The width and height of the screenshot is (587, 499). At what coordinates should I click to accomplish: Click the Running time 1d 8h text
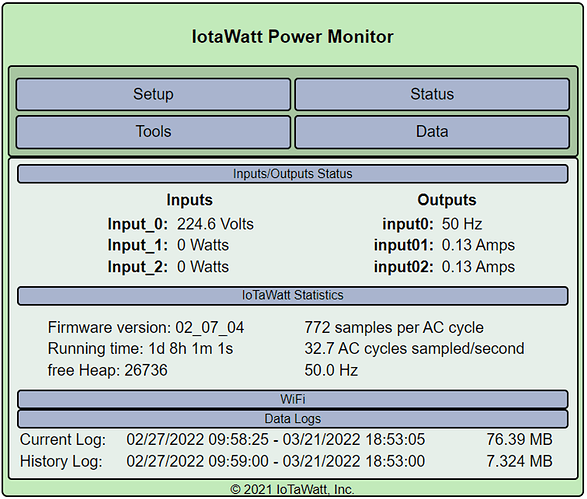(x=140, y=349)
